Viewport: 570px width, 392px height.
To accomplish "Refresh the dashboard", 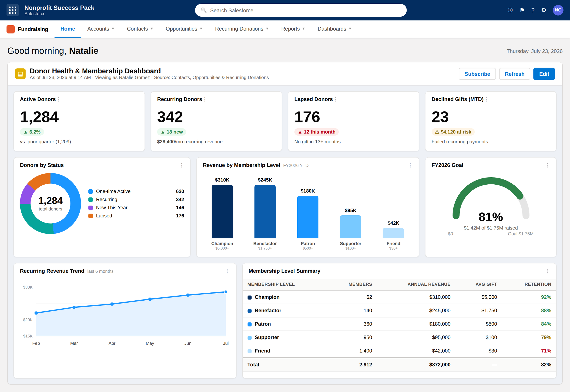I will [x=514, y=74].
